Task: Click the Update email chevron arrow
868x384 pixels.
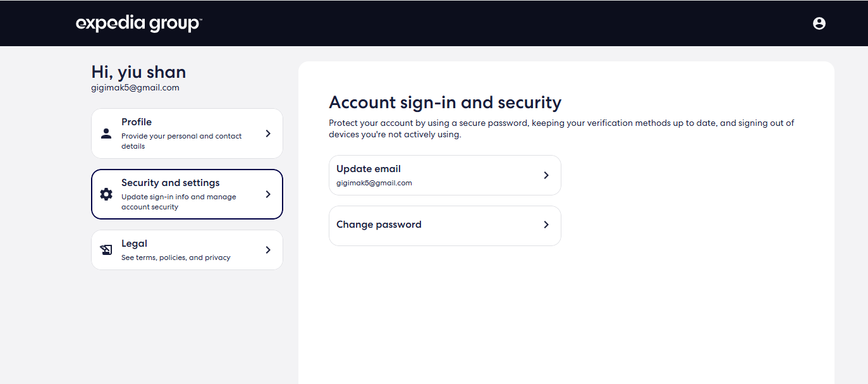Action: [546, 175]
